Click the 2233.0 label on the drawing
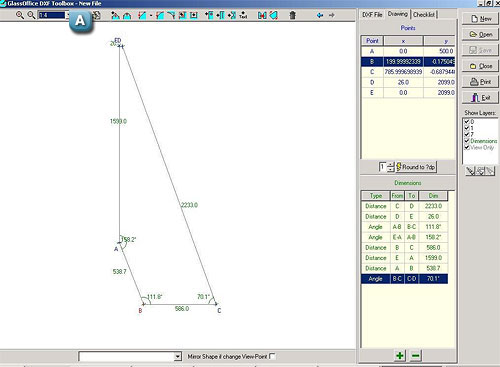Viewport: 500px width, 367px height. point(189,205)
